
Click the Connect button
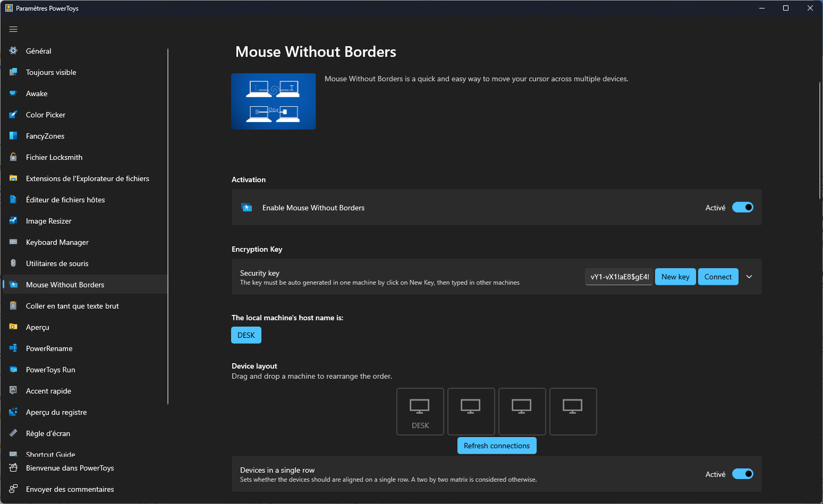click(x=718, y=277)
